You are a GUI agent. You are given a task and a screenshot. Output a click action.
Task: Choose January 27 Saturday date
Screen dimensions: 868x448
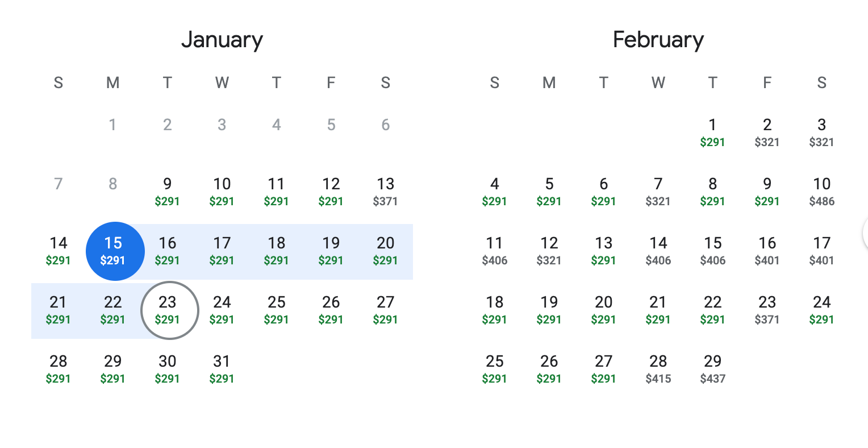(385, 310)
